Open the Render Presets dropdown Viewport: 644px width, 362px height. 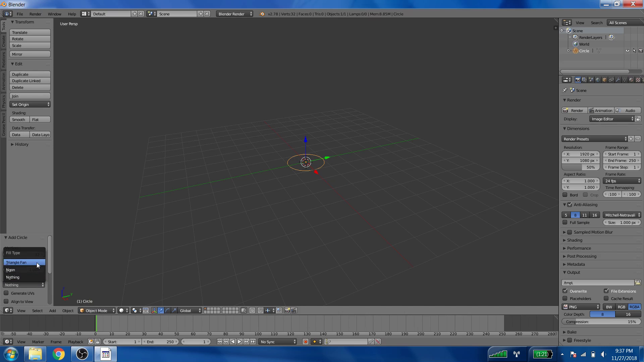(x=594, y=139)
